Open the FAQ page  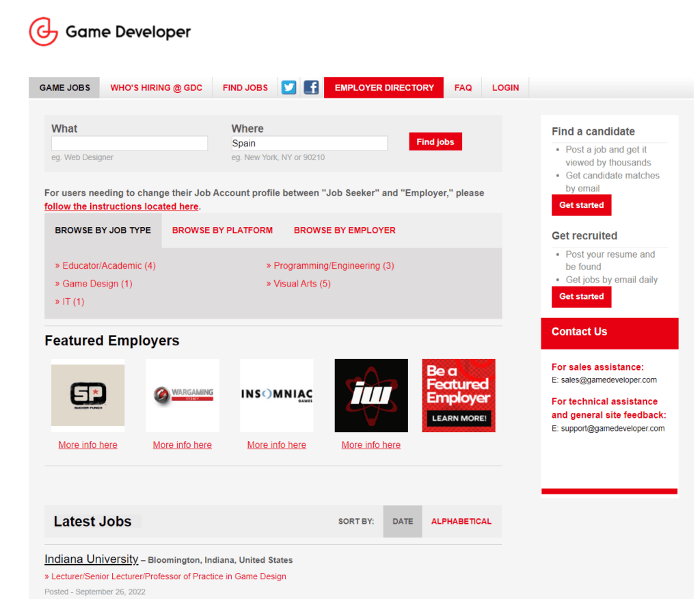(463, 87)
